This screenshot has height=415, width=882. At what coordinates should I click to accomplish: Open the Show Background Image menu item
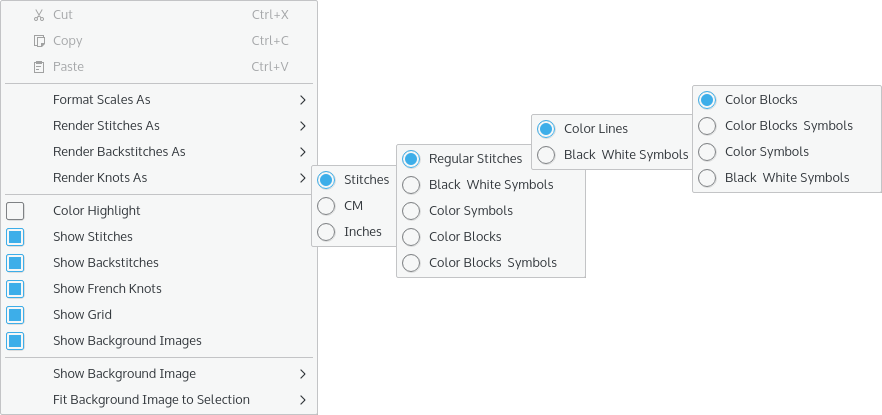click(x=159, y=374)
